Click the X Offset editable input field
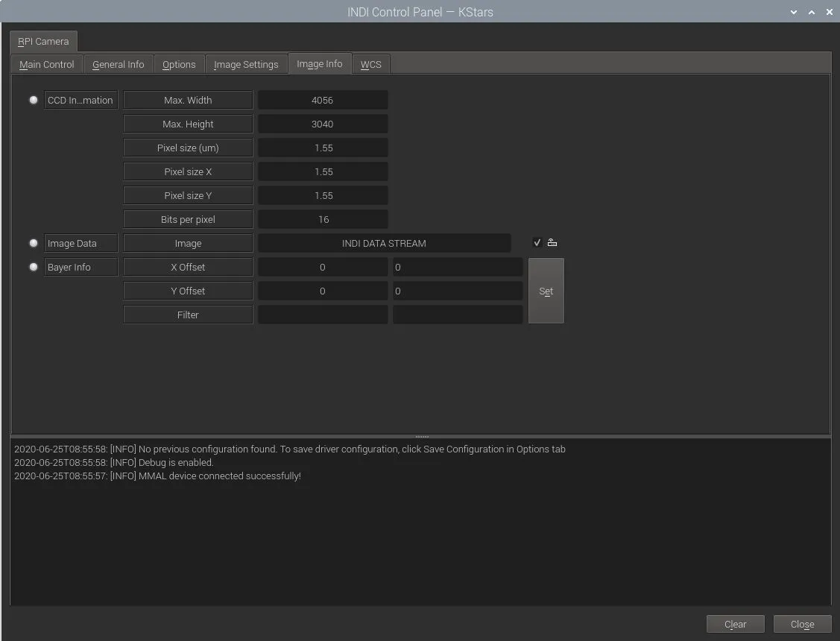The height and width of the screenshot is (641, 840). coord(458,267)
